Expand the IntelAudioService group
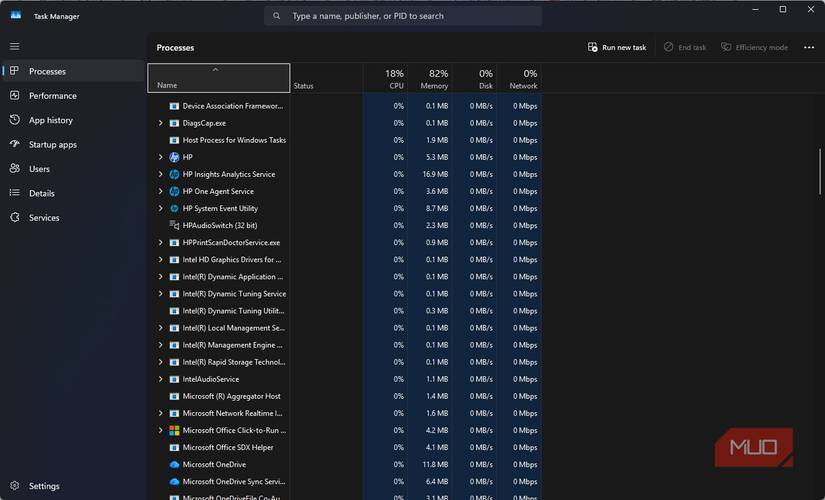Screen dimensions: 825x500 tap(160, 379)
